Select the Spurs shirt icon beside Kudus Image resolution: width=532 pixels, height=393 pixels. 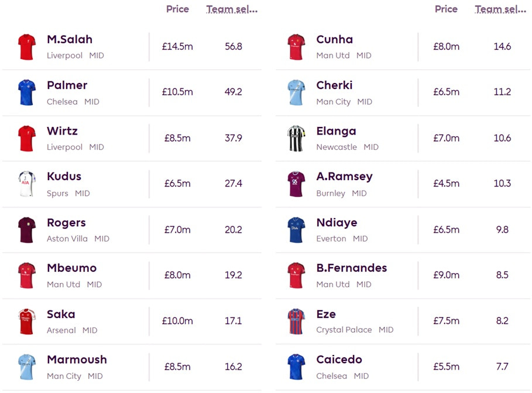pyautogui.click(x=26, y=184)
